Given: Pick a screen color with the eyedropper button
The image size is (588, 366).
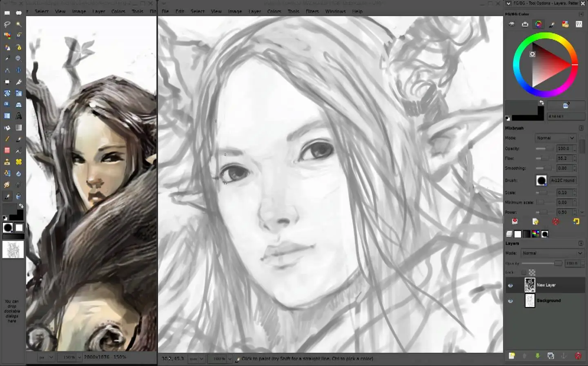Looking at the screenshot, I should point(566,105).
